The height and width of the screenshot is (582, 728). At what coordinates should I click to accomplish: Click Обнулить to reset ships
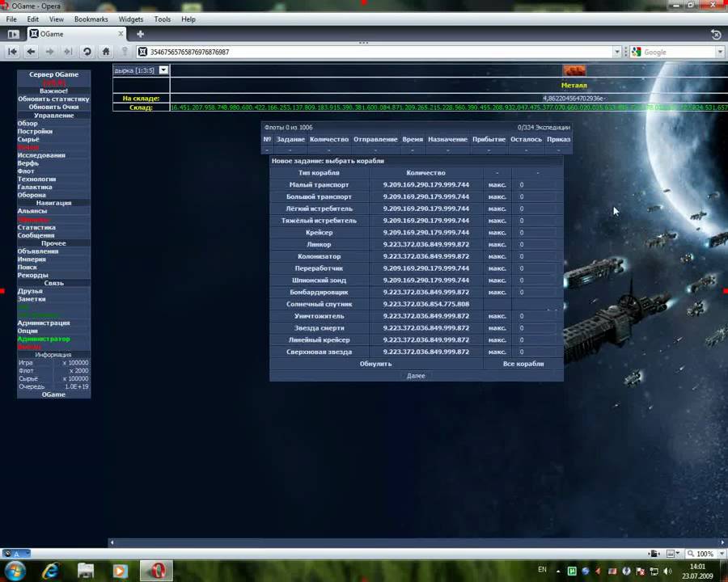tap(375, 364)
